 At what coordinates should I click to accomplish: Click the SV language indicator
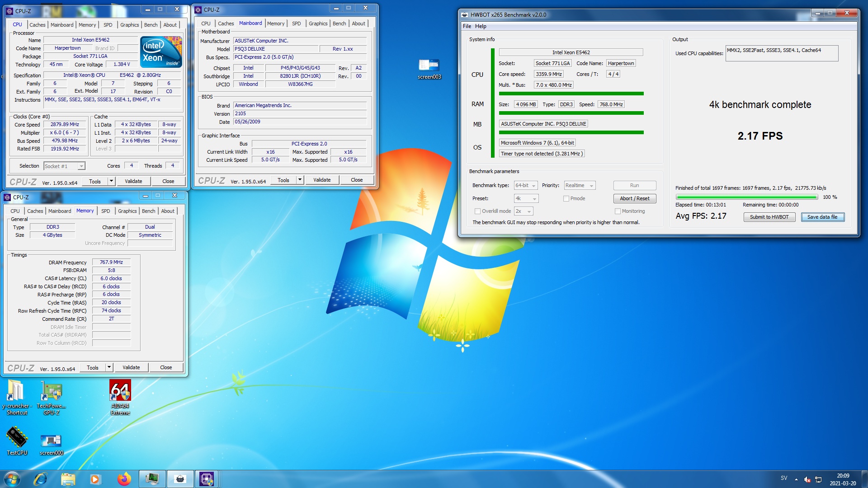click(x=783, y=478)
